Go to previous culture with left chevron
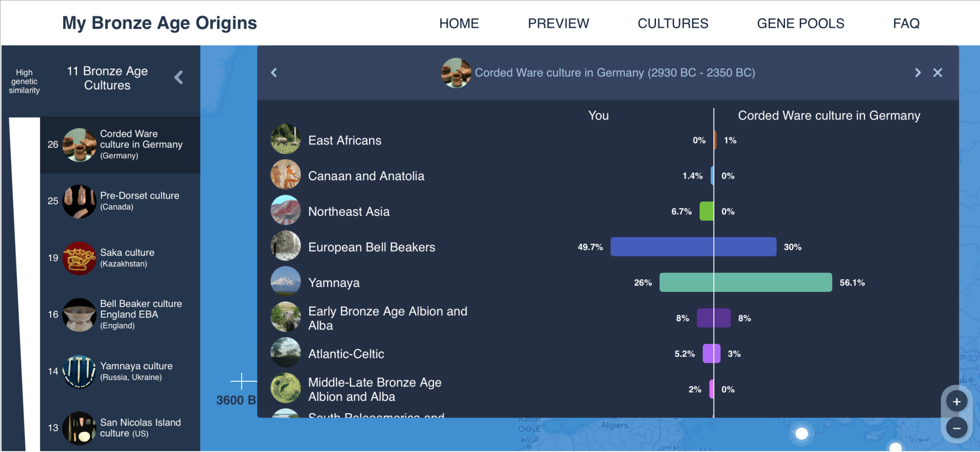This screenshot has width=980, height=452. click(274, 73)
